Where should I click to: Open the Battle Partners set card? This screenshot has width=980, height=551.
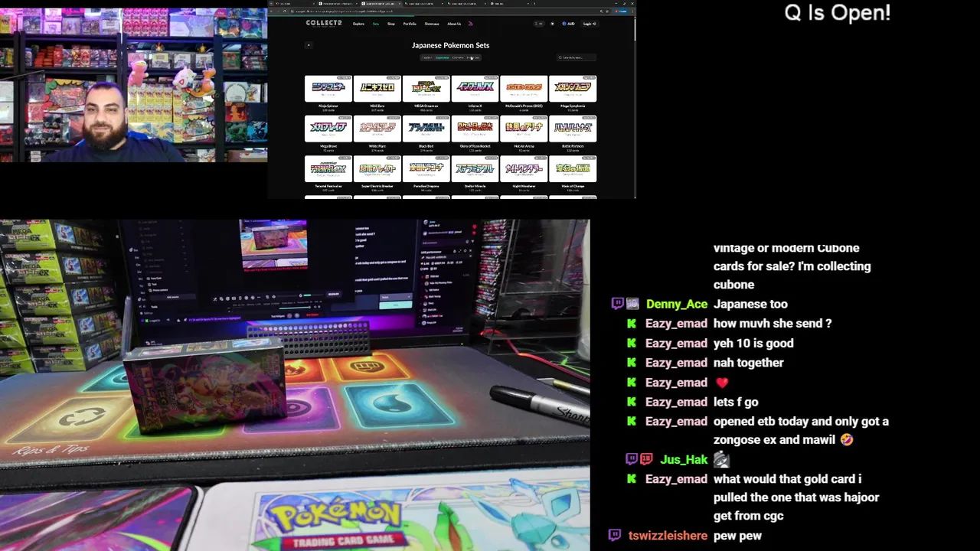coord(573,134)
